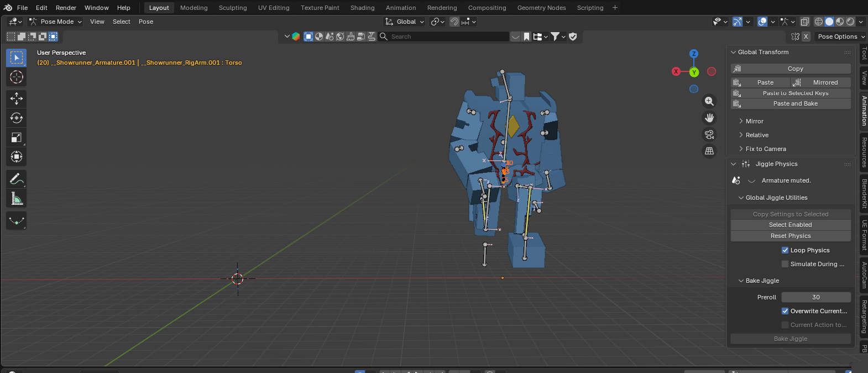This screenshot has width=868, height=373.
Task: Open the filter funnel dropdown
Action: click(x=558, y=37)
